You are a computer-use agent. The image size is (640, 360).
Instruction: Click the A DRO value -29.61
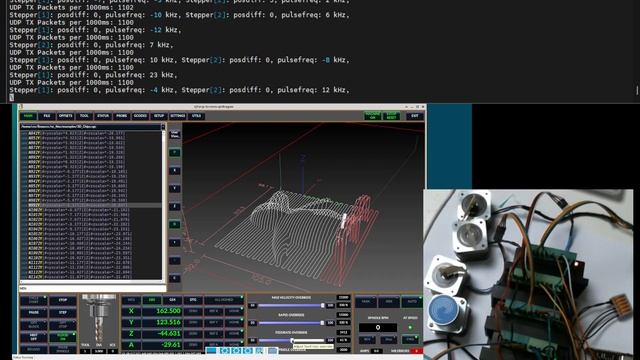click(x=162, y=345)
